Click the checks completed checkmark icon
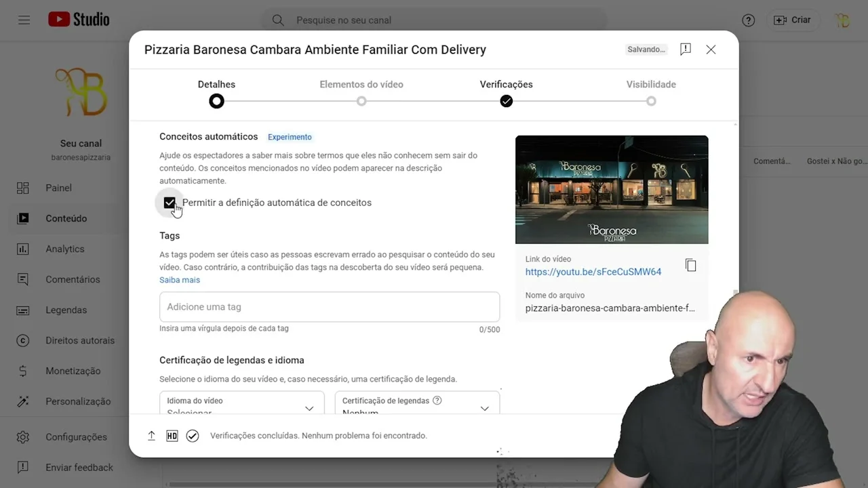 pos(193,436)
